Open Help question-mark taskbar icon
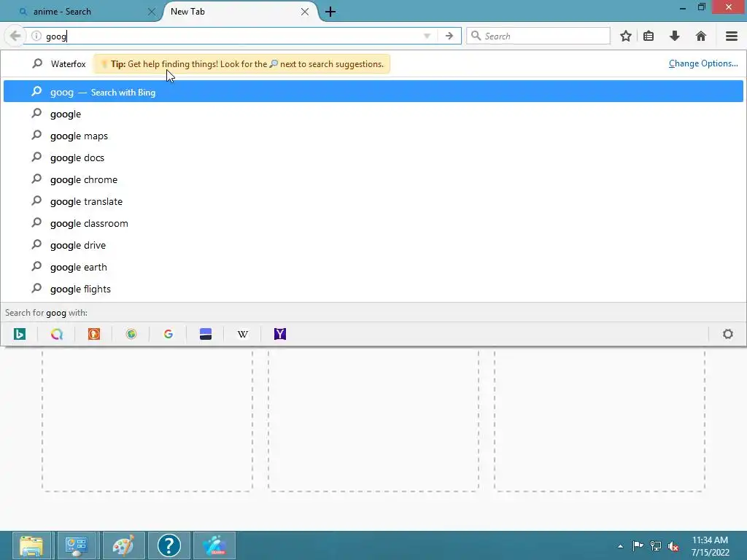This screenshot has width=747, height=560. (x=169, y=545)
